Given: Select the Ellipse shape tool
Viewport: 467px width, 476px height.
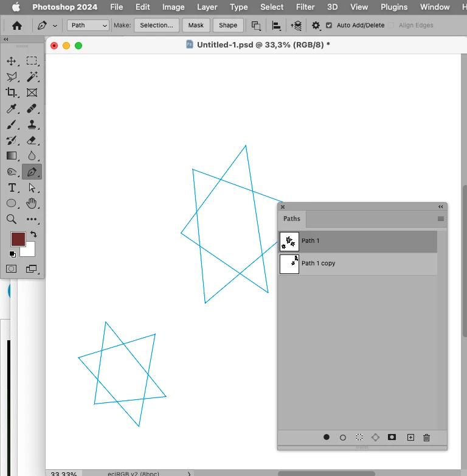Looking at the screenshot, I should pos(12,203).
